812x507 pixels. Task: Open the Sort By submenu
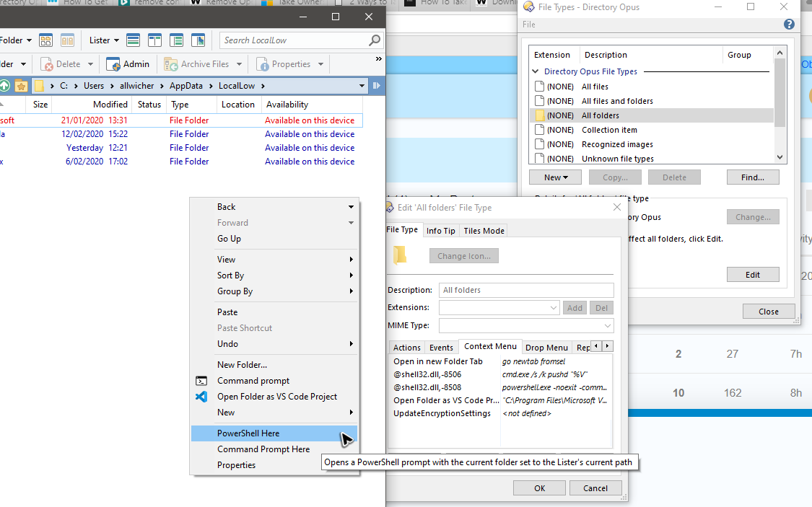pos(274,275)
